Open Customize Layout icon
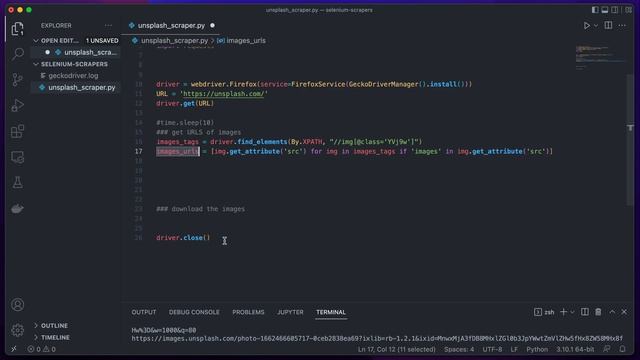The height and width of the screenshot is (360, 640). click(x=629, y=10)
